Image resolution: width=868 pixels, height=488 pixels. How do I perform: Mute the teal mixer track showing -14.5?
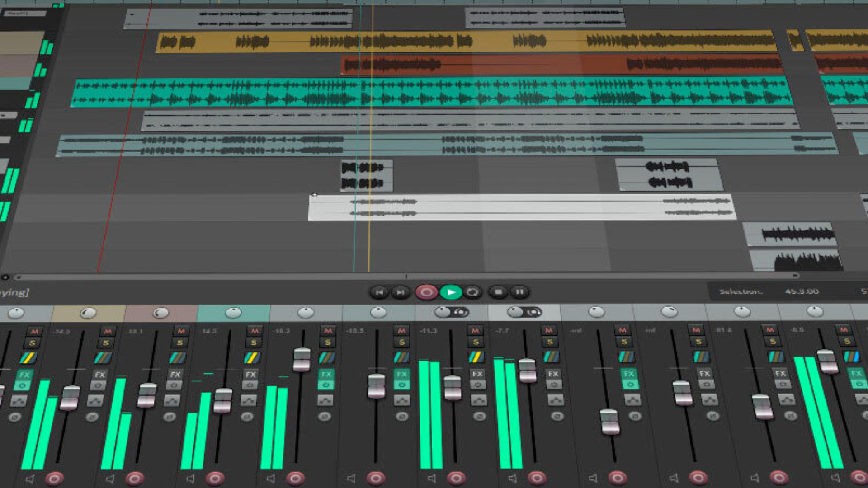click(x=255, y=331)
